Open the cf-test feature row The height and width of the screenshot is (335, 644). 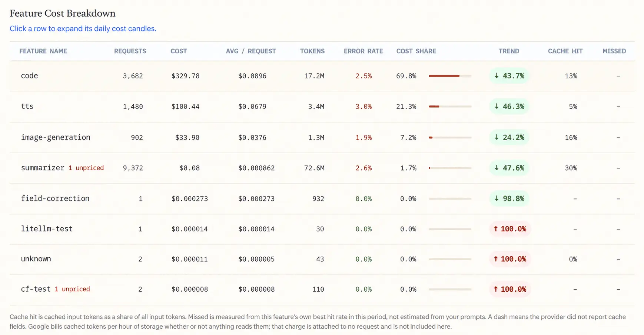pyautogui.click(x=322, y=289)
